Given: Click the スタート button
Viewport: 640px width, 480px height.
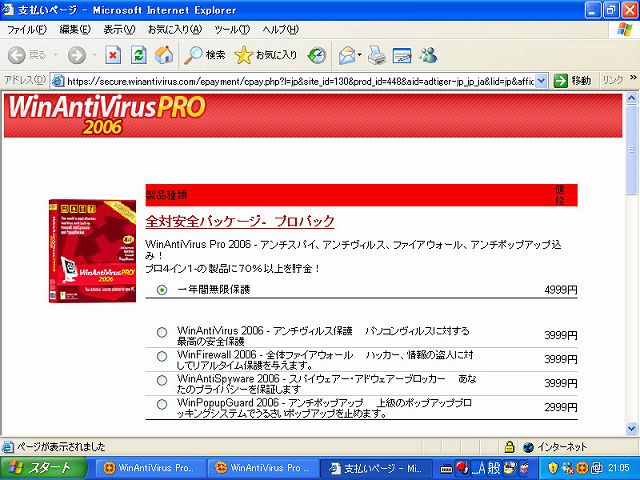Looking at the screenshot, I should pyautogui.click(x=44, y=468).
